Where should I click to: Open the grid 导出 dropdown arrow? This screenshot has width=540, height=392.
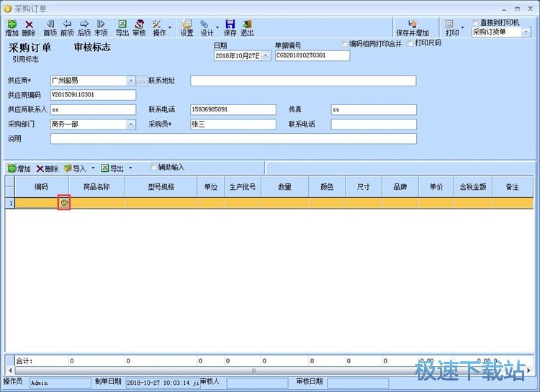(130, 168)
